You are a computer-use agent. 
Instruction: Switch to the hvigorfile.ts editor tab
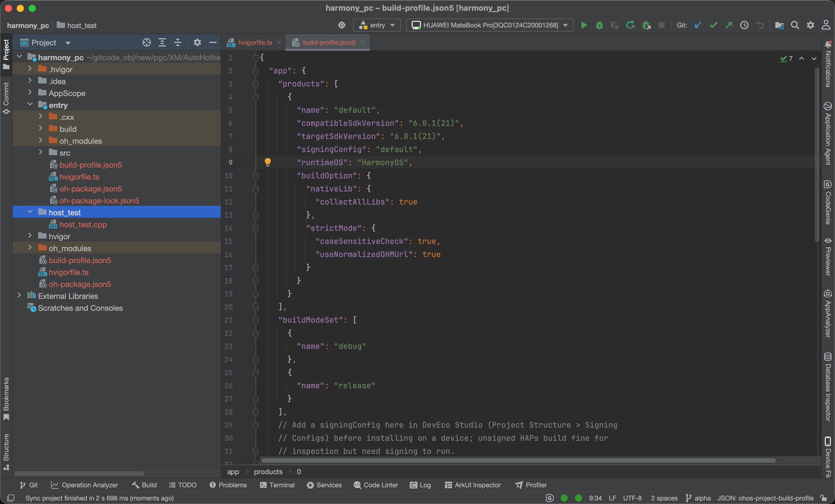tap(255, 42)
